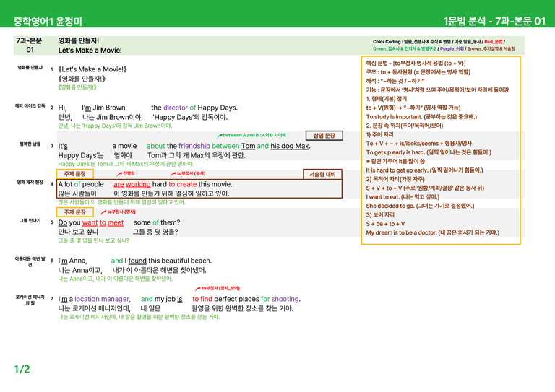Click the red underlined phrase 'want to meet'
Viewport: 555px width, 392px height.
[x=103, y=222]
